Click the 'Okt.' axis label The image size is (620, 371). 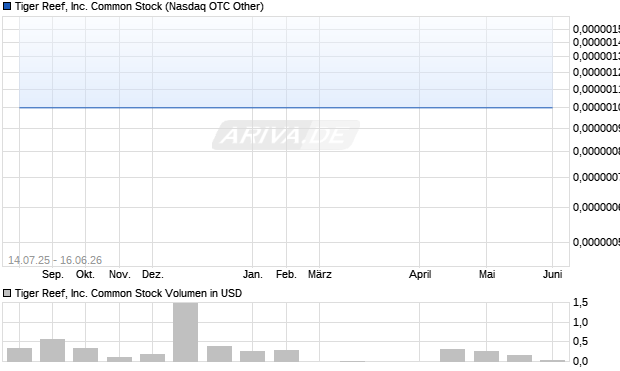coord(85,274)
